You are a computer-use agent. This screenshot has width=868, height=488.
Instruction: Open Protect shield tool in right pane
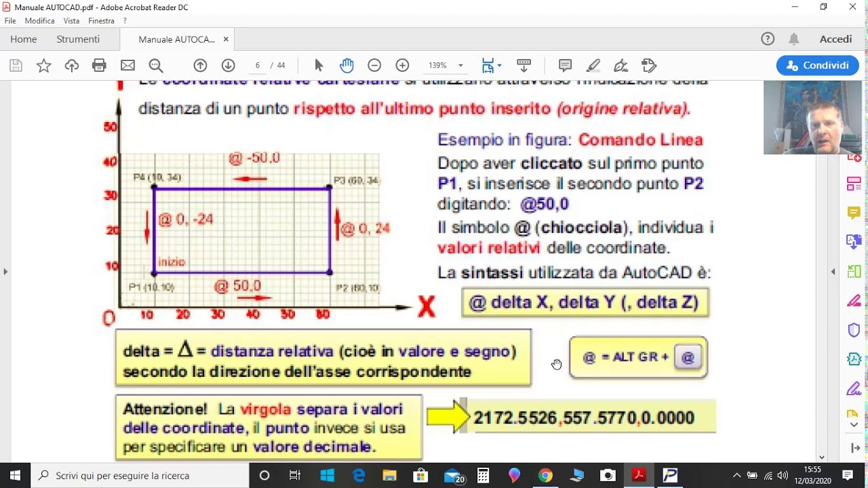point(854,330)
